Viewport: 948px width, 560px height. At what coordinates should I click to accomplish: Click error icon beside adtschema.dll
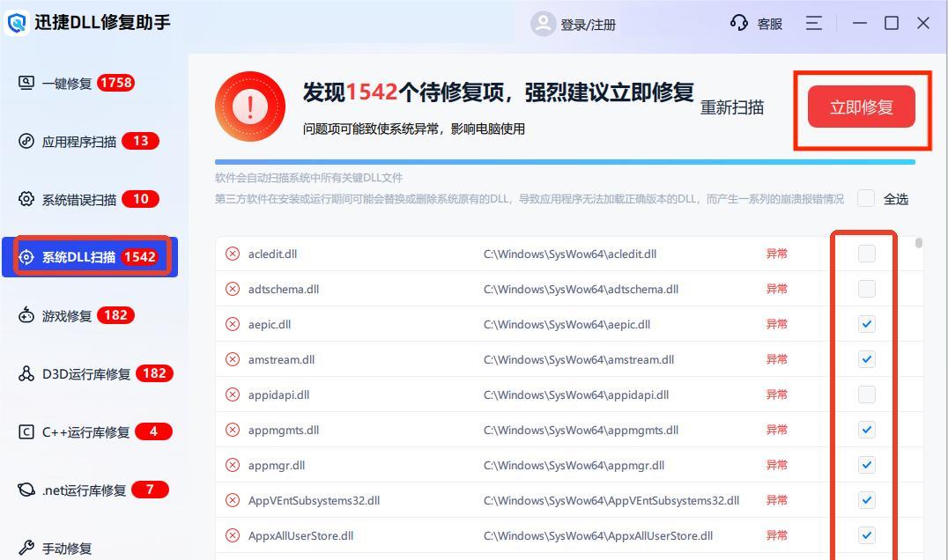(x=233, y=289)
